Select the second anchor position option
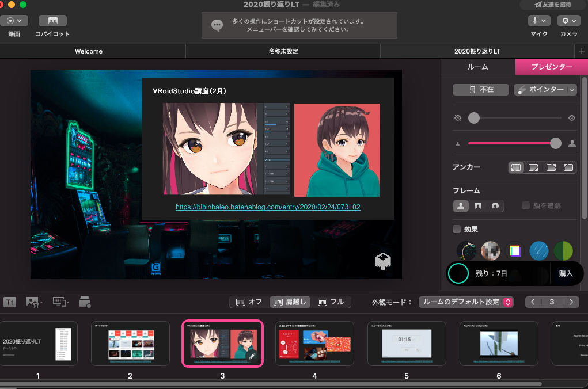This screenshot has height=389, width=588. pos(533,167)
